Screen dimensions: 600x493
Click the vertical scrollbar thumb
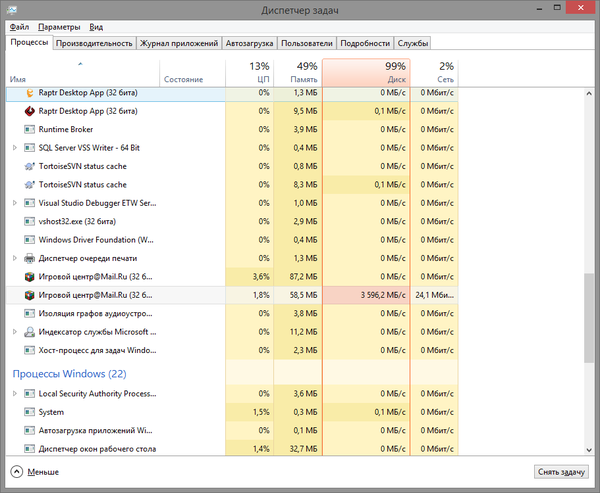coord(589,318)
